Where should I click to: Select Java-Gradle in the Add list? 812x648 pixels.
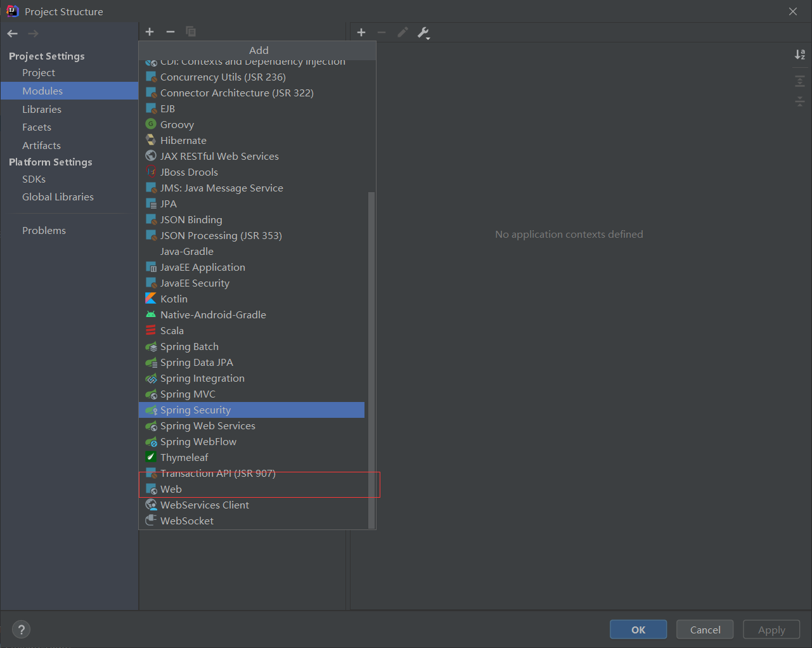point(252,251)
